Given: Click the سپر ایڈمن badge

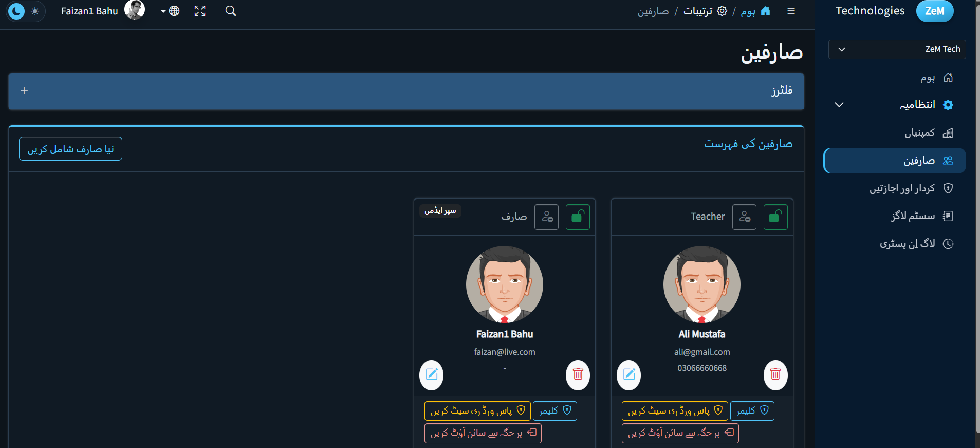Looking at the screenshot, I should coord(440,211).
